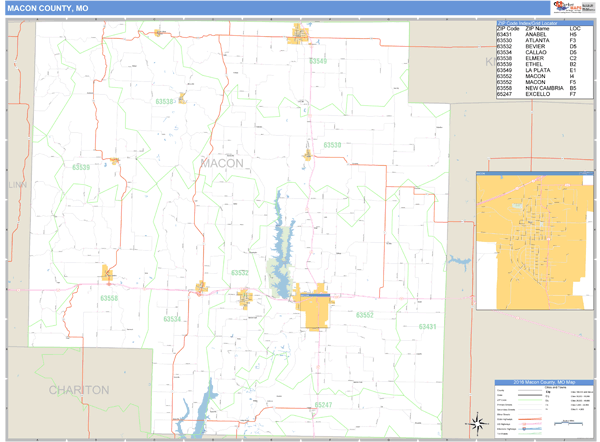Click the 2016 Macon County legend title
This screenshot has width=600, height=442.
pos(544,382)
